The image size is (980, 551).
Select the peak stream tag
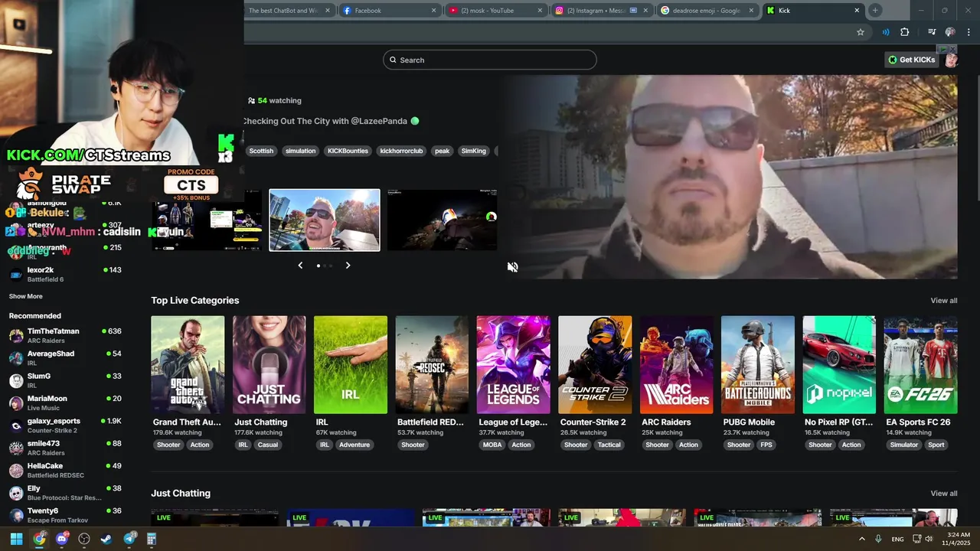click(442, 151)
